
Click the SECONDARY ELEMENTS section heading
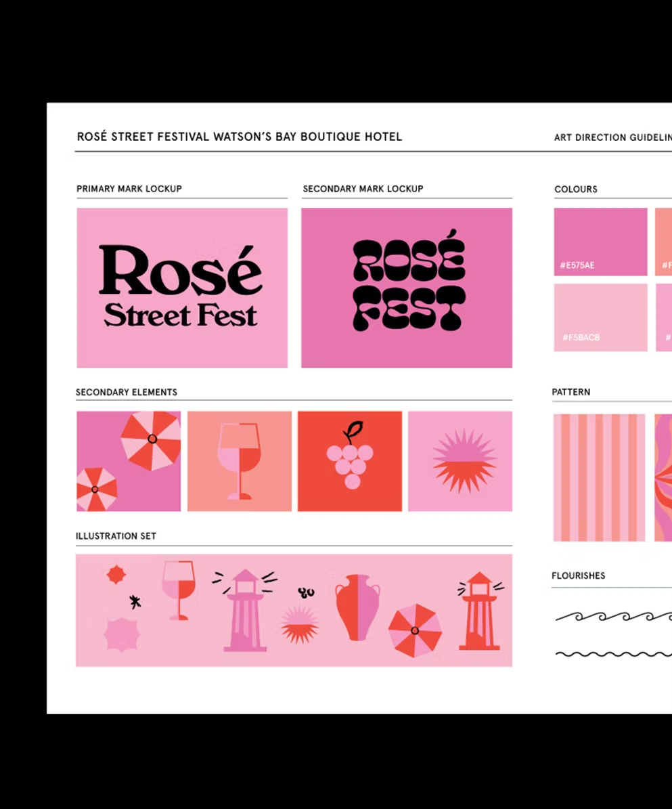click(127, 392)
